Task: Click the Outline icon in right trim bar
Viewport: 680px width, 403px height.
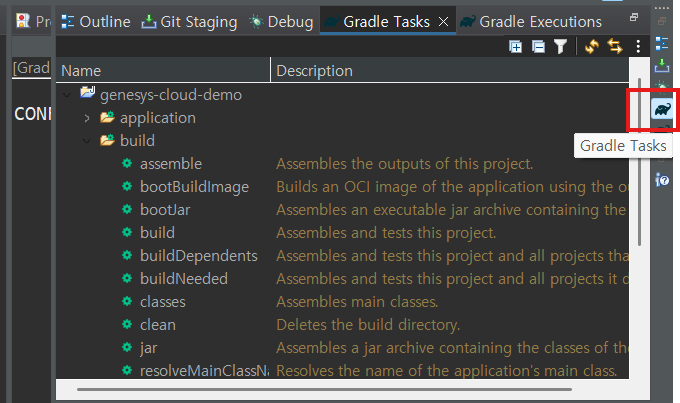Action: pyautogui.click(x=662, y=43)
